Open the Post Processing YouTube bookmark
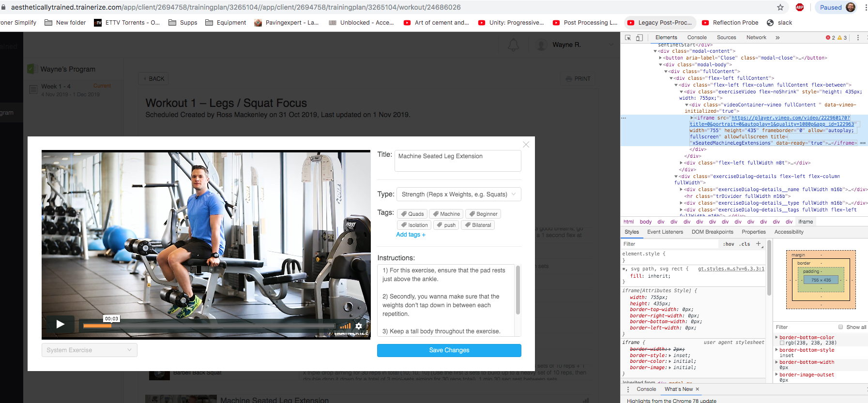868x403 pixels. click(585, 23)
